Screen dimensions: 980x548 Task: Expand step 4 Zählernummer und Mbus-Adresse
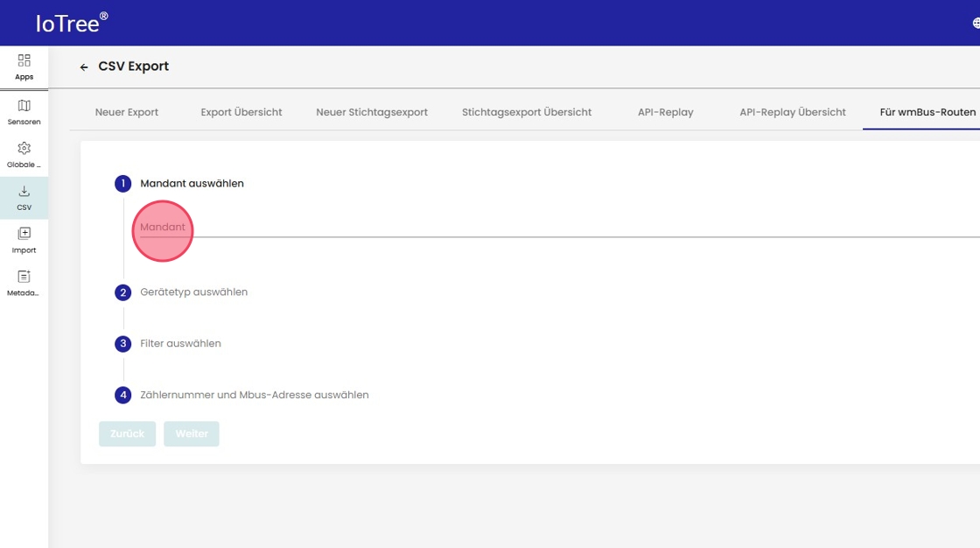pos(254,396)
